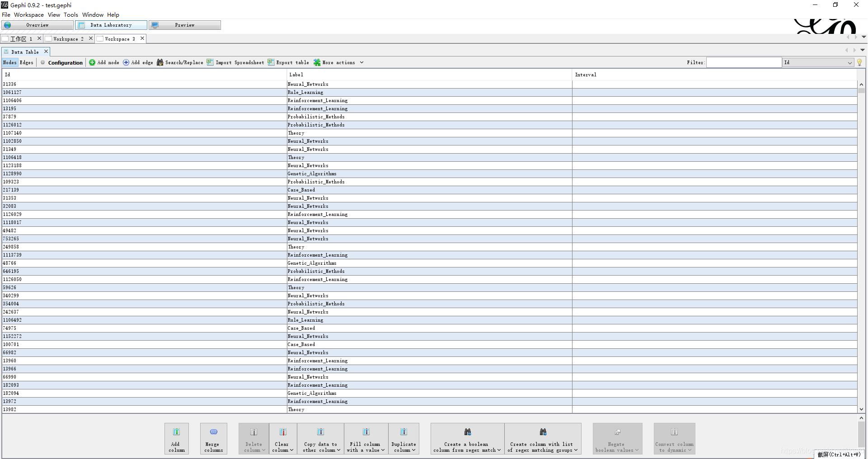Open the Help menu
Image resolution: width=868 pixels, height=459 pixels.
click(x=113, y=14)
